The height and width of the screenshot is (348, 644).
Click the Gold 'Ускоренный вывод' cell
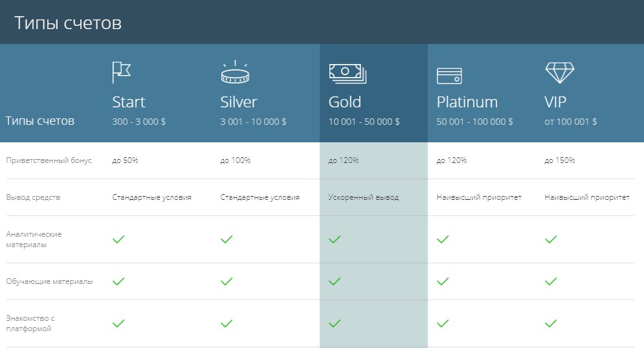(x=364, y=197)
